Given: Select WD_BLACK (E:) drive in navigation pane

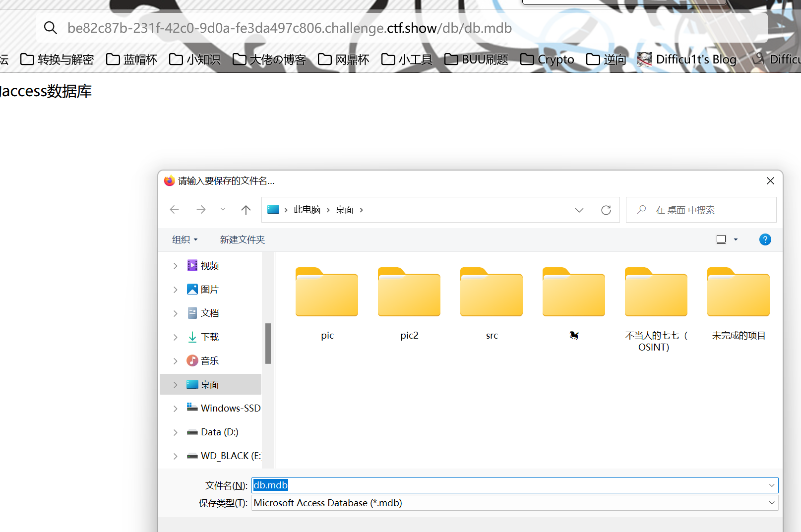Looking at the screenshot, I should 224,456.
